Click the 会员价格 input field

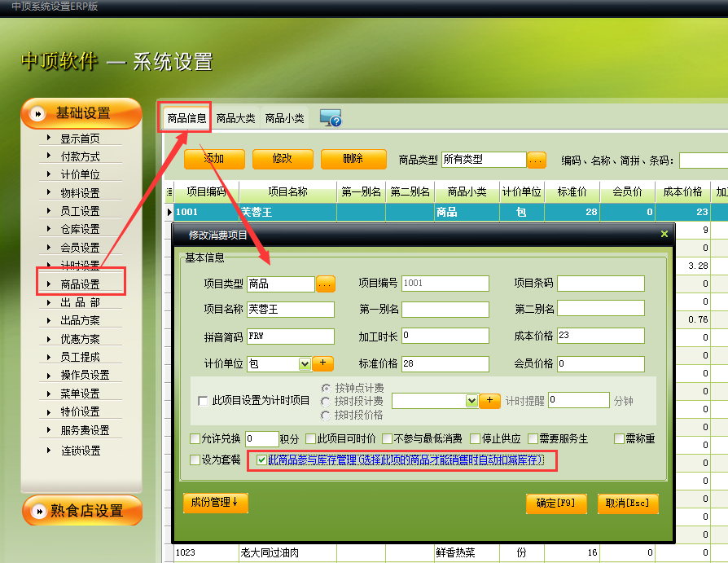tap(601, 363)
